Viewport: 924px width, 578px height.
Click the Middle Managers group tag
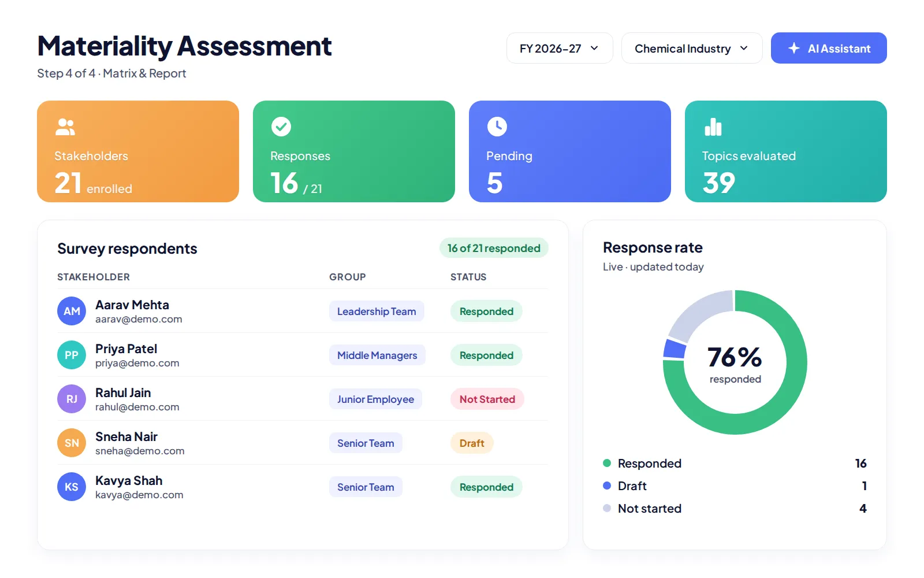[x=377, y=355]
